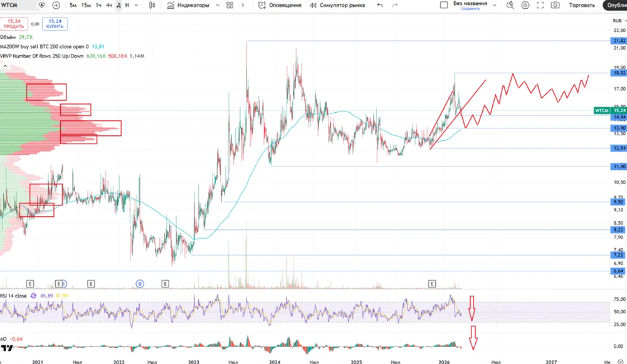Click the leftmost E earnings marker

pyautogui.click(x=30, y=284)
